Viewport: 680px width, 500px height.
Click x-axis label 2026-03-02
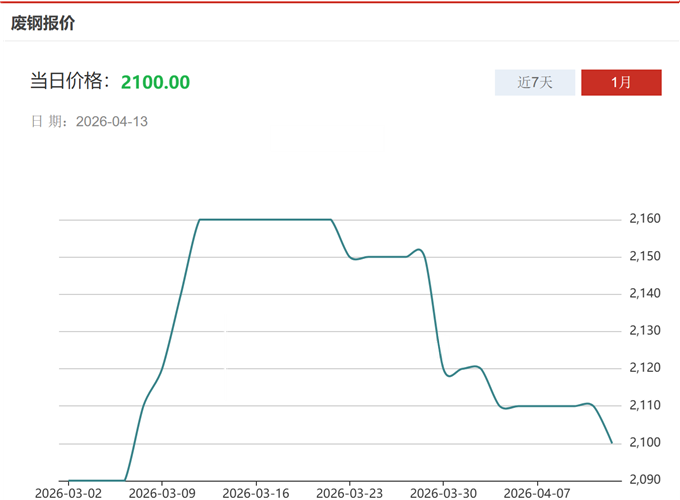click(x=68, y=493)
